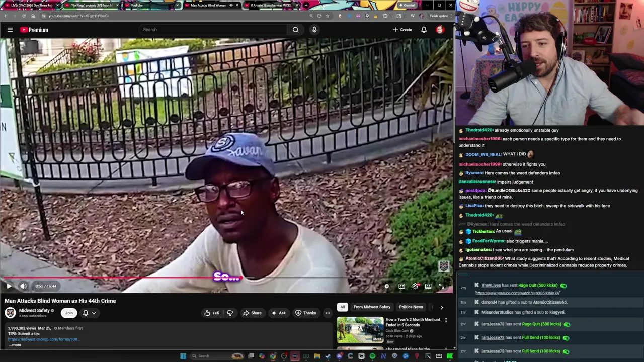Expand the description with ...more

(x=15, y=345)
